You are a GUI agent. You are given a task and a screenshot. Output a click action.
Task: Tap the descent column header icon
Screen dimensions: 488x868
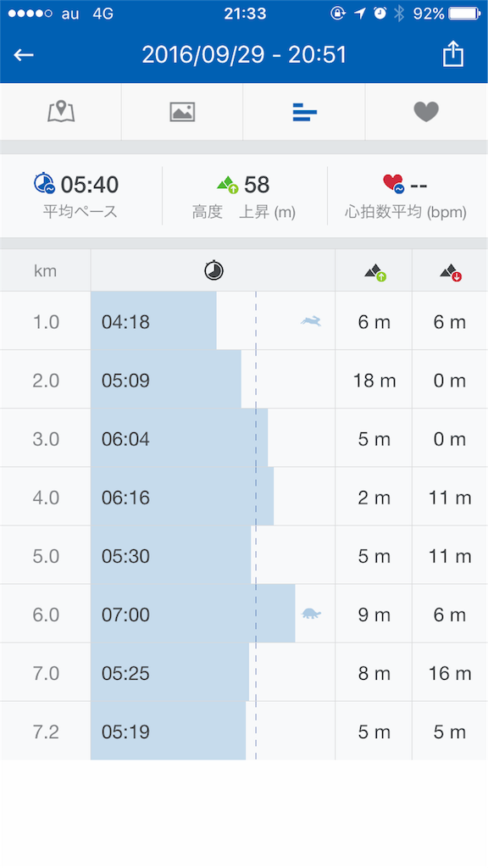click(451, 272)
